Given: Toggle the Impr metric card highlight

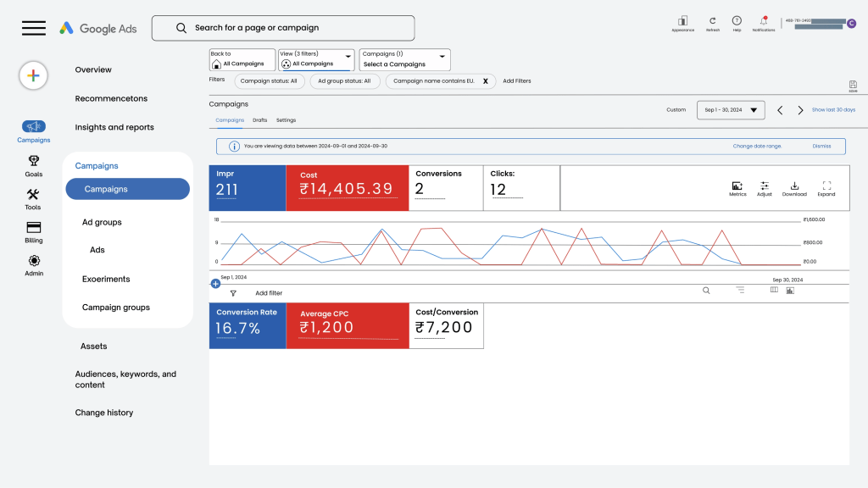Looking at the screenshot, I should 247,186.
